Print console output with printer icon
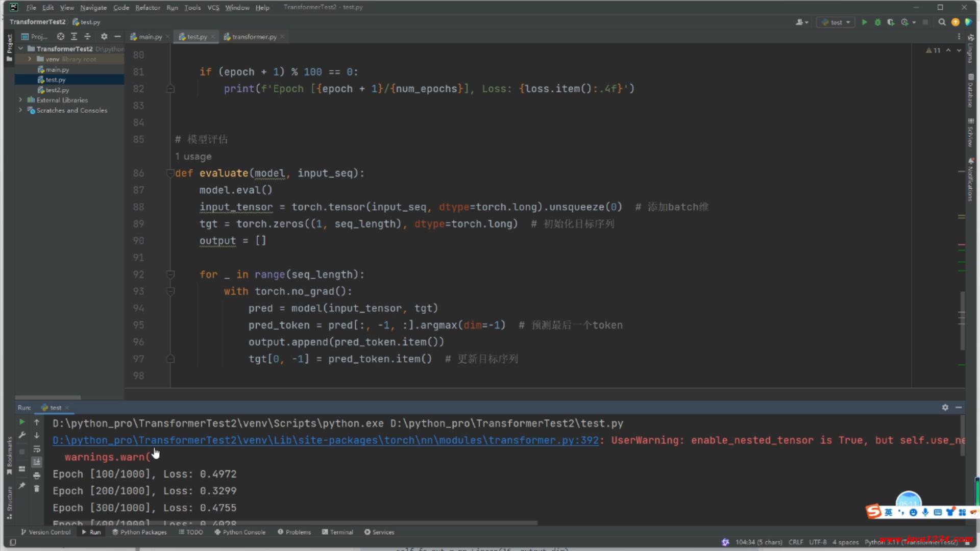The image size is (980, 551). 37,475
